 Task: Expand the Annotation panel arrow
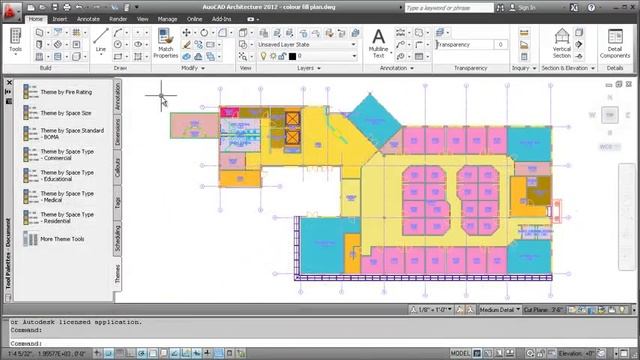pos(412,68)
